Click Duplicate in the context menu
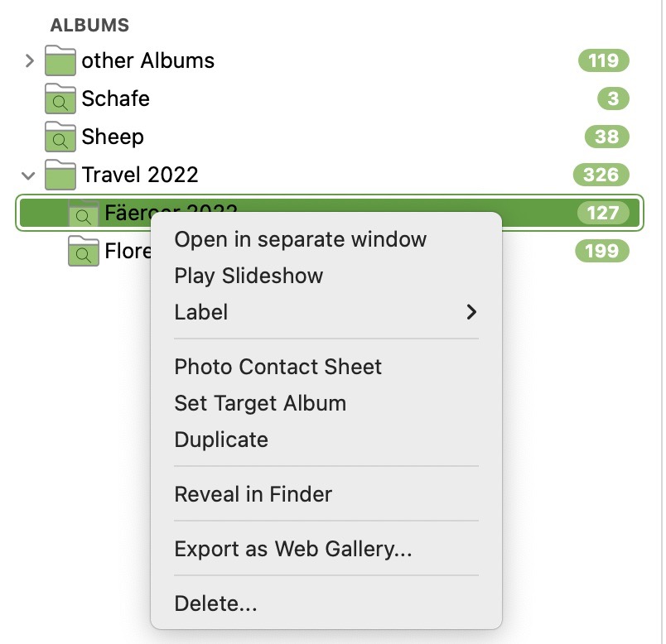This screenshot has height=644, width=666. (221, 440)
